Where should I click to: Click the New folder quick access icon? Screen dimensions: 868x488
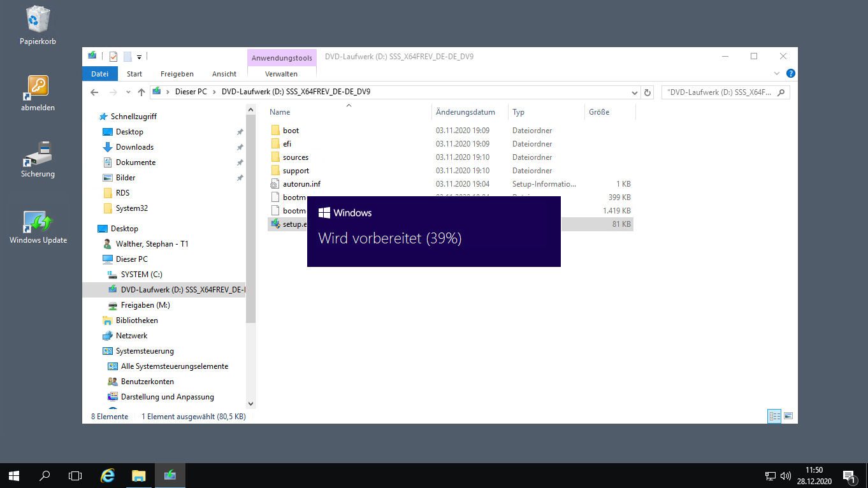point(127,56)
